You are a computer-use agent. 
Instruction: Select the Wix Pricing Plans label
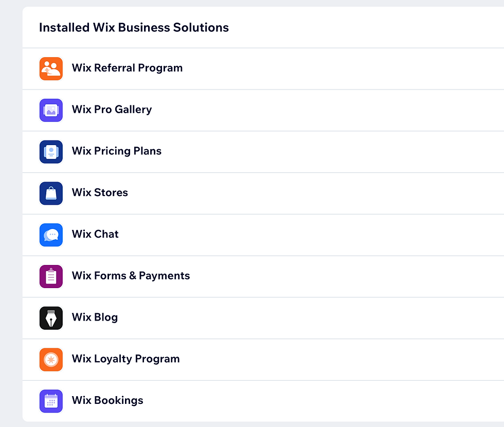pos(117,151)
